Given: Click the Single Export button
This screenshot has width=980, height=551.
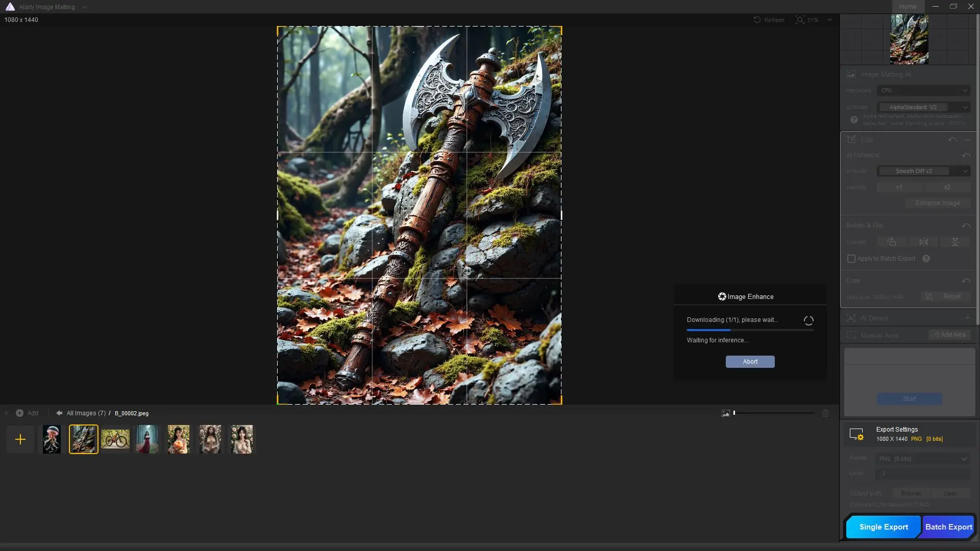Looking at the screenshot, I should click(883, 527).
